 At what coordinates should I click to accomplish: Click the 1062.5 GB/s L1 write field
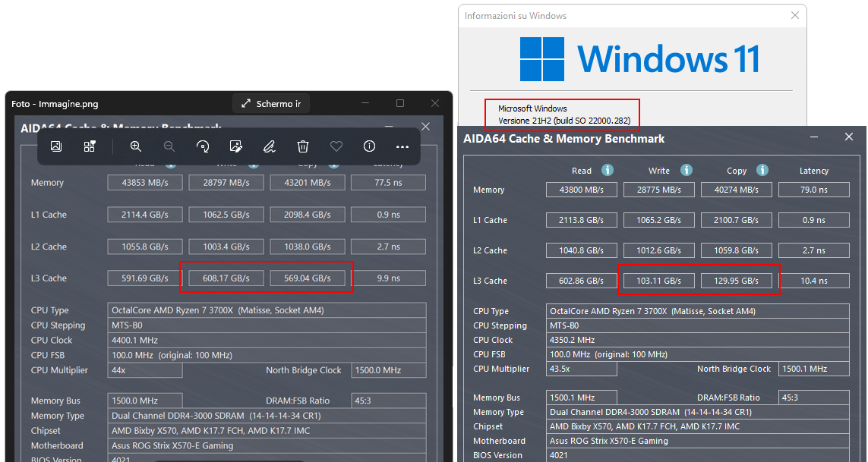pyautogui.click(x=226, y=215)
